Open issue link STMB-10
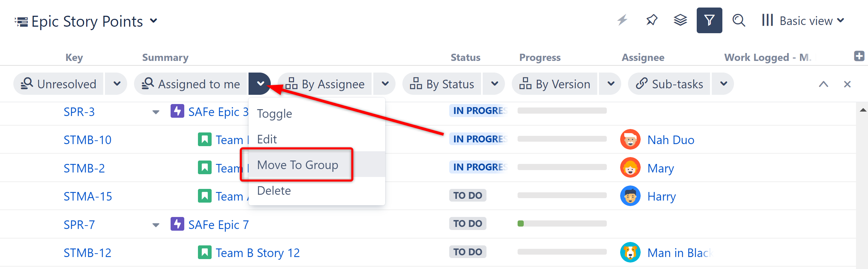Screen dimensions: 868x269 click(88, 140)
